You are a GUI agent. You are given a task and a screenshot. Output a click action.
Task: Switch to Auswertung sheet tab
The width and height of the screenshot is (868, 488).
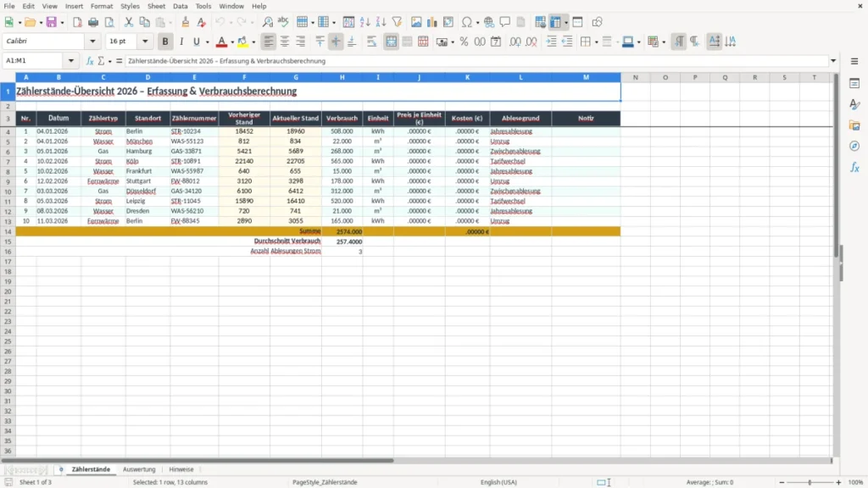click(139, 469)
